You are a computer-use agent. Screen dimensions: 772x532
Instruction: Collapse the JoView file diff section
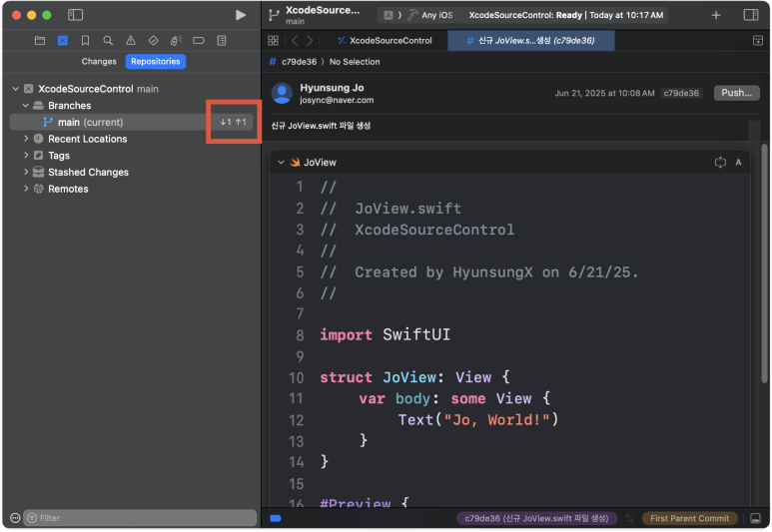281,162
